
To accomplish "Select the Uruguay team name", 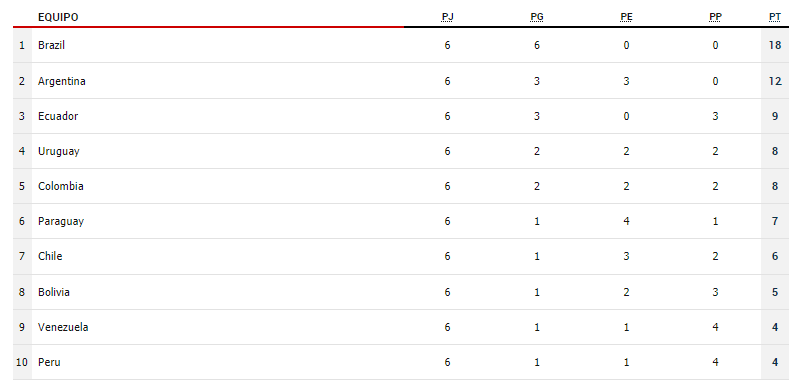I will coord(58,151).
